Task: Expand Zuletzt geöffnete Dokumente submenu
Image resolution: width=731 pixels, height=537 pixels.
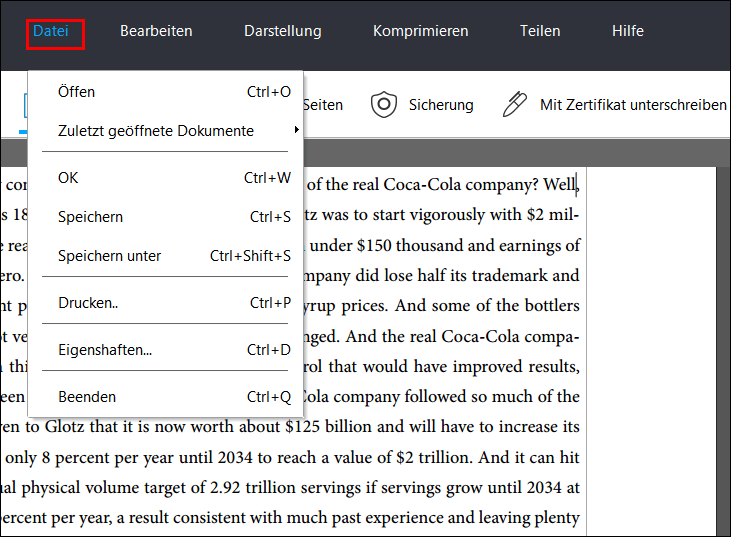Action: [166, 131]
